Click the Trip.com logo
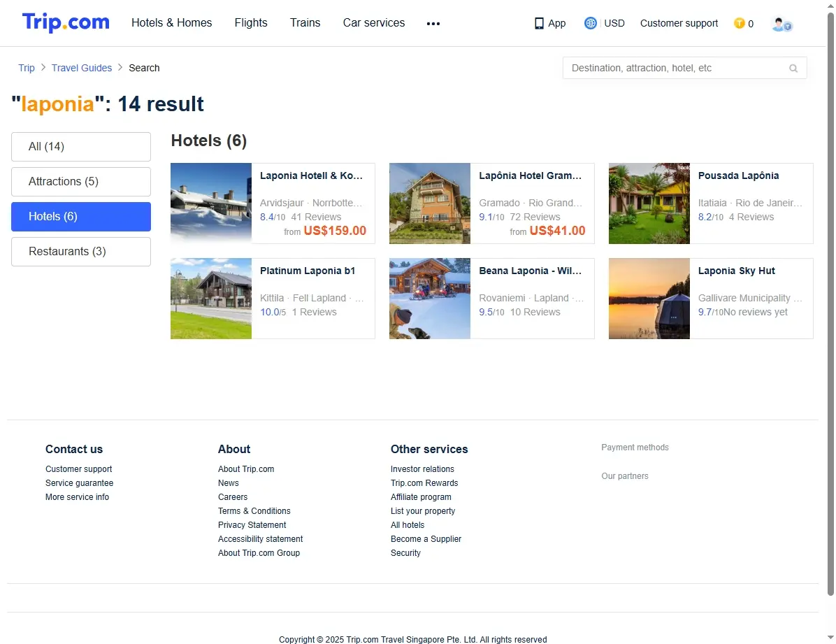This screenshot has width=836, height=644. (x=66, y=22)
